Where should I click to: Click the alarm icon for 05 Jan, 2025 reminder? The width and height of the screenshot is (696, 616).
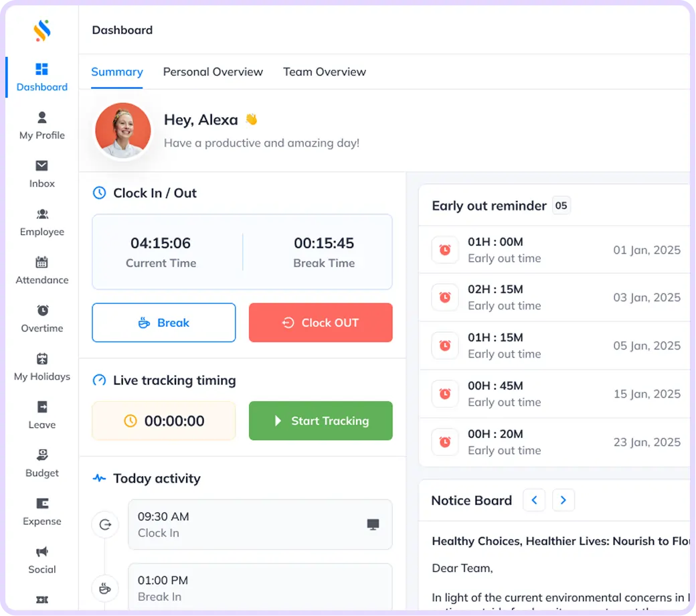pyautogui.click(x=445, y=345)
